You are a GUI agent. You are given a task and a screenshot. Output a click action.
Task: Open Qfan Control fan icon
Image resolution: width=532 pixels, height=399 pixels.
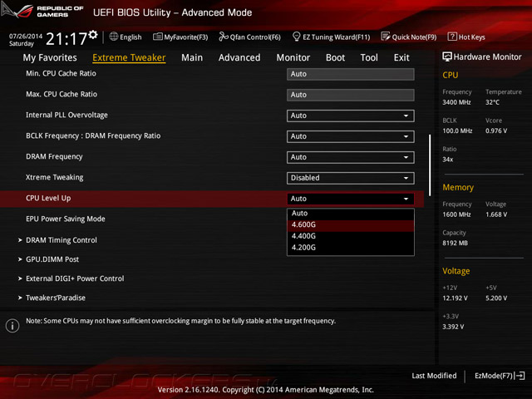[x=224, y=37]
